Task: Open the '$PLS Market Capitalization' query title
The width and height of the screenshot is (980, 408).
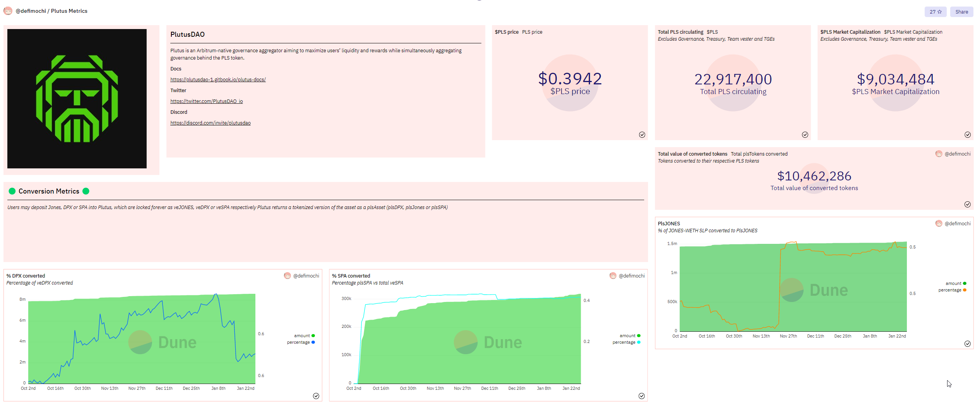Action: click(x=850, y=32)
